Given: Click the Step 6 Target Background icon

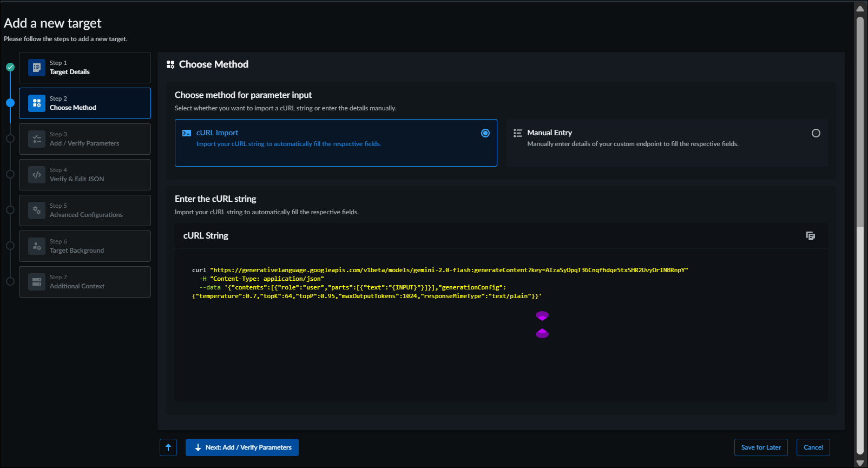Looking at the screenshot, I should (x=37, y=246).
